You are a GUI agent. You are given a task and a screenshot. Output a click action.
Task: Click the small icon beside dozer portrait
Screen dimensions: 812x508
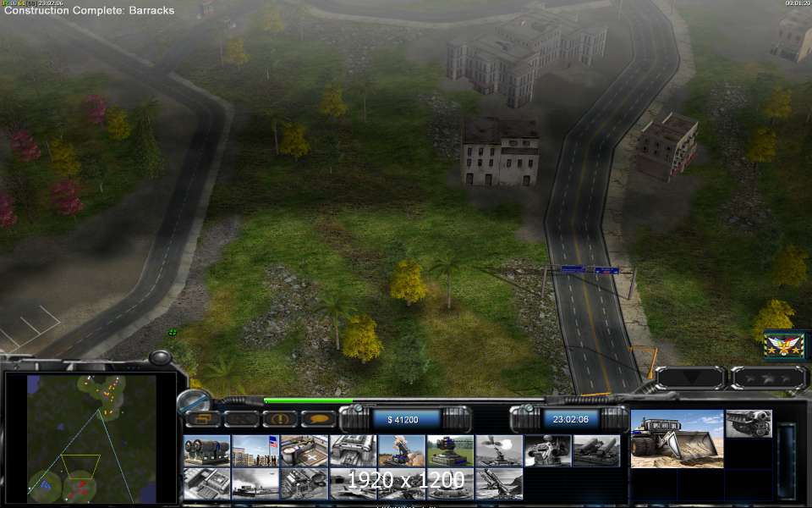(x=749, y=423)
